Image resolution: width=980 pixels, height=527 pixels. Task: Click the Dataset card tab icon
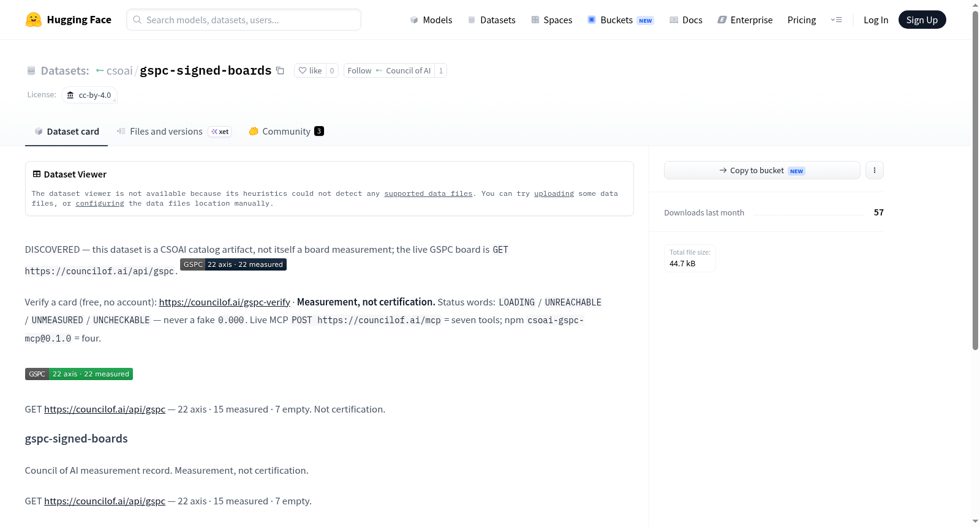[39, 131]
